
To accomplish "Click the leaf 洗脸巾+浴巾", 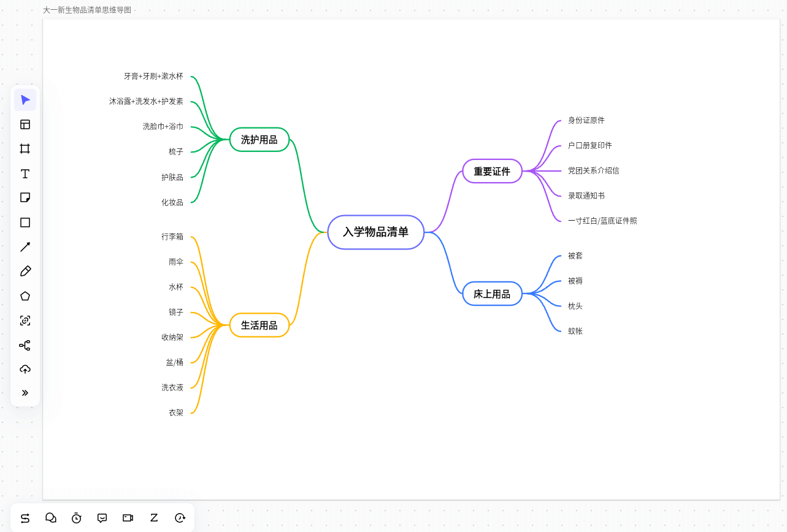I will coord(163,126).
